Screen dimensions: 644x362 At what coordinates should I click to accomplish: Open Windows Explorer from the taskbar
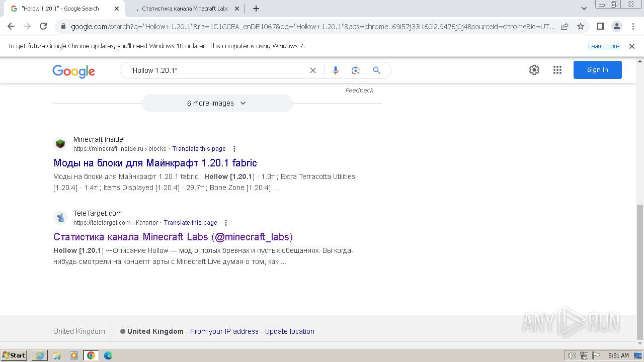point(57,355)
